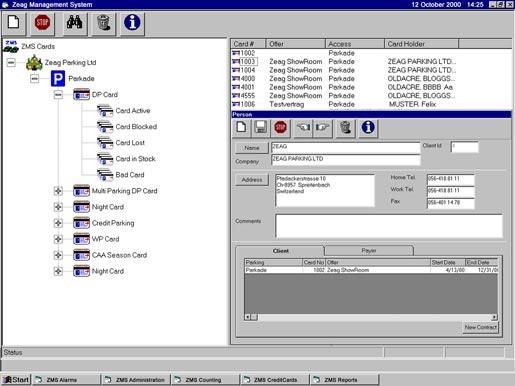Click the contracts horizontal scrollbar right arrow
The image size is (515, 386).
coord(494,317)
